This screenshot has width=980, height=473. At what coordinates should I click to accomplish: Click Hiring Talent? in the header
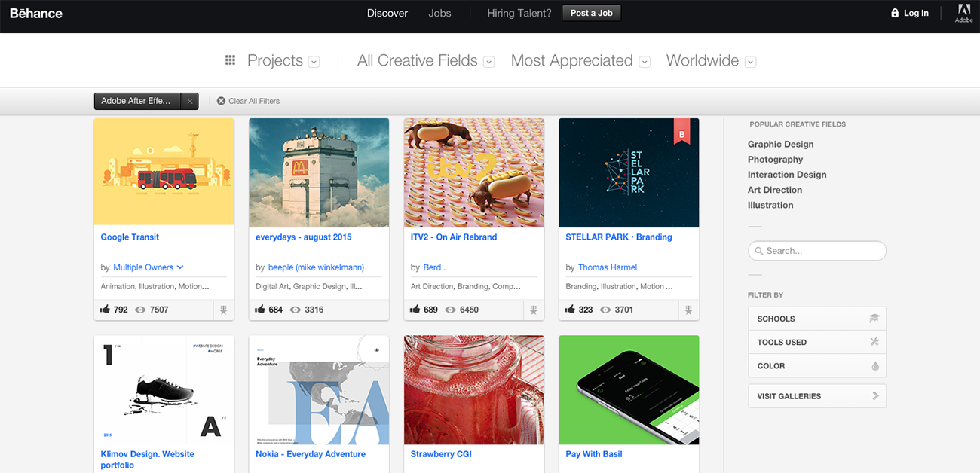pyautogui.click(x=519, y=13)
